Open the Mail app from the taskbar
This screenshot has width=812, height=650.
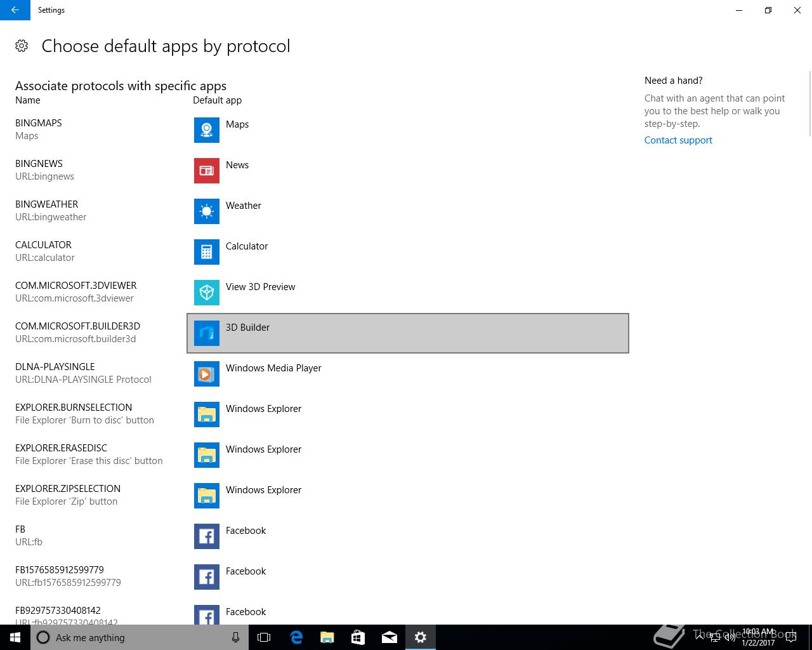(x=389, y=637)
